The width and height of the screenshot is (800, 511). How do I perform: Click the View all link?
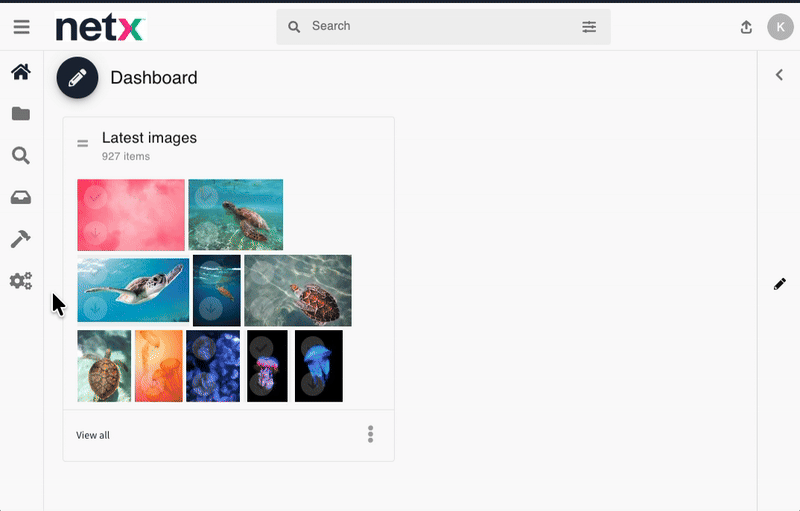[93, 435]
